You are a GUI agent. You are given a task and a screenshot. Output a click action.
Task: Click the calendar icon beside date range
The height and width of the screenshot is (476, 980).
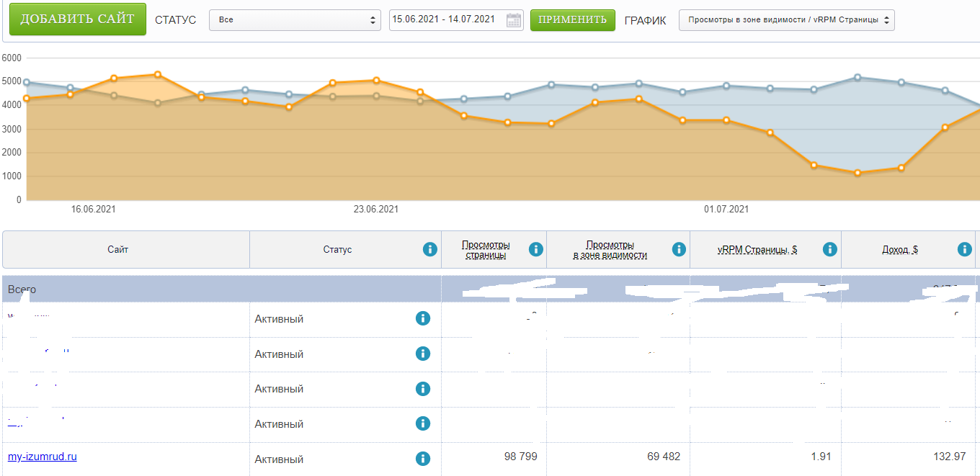pos(514,20)
